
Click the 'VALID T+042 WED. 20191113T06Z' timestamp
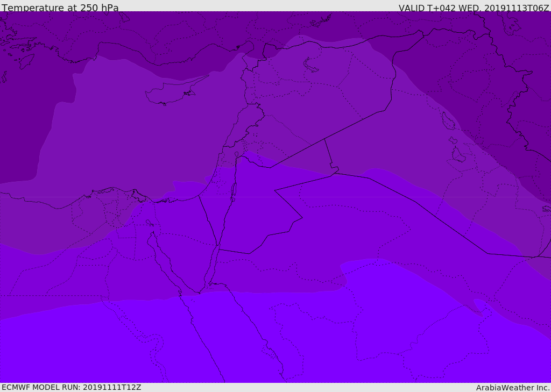click(x=474, y=8)
